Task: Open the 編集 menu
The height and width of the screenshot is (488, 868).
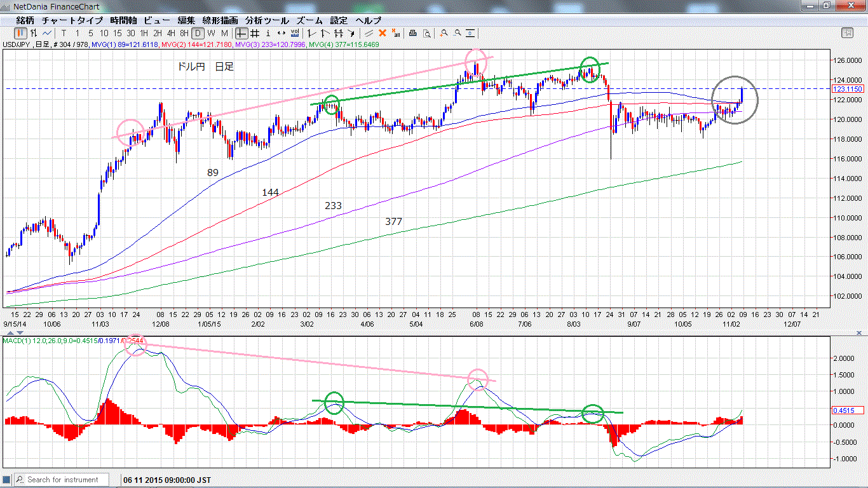Action: pos(186,20)
